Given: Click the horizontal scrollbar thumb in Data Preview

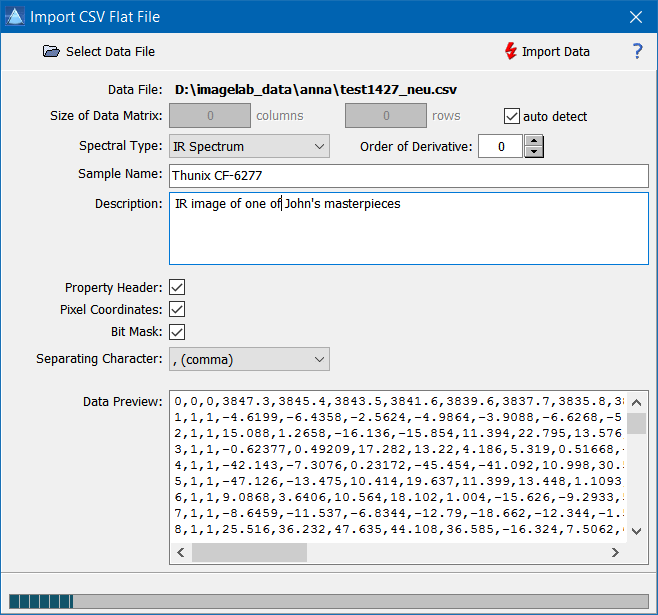Looking at the screenshot, I should (249, 552).
